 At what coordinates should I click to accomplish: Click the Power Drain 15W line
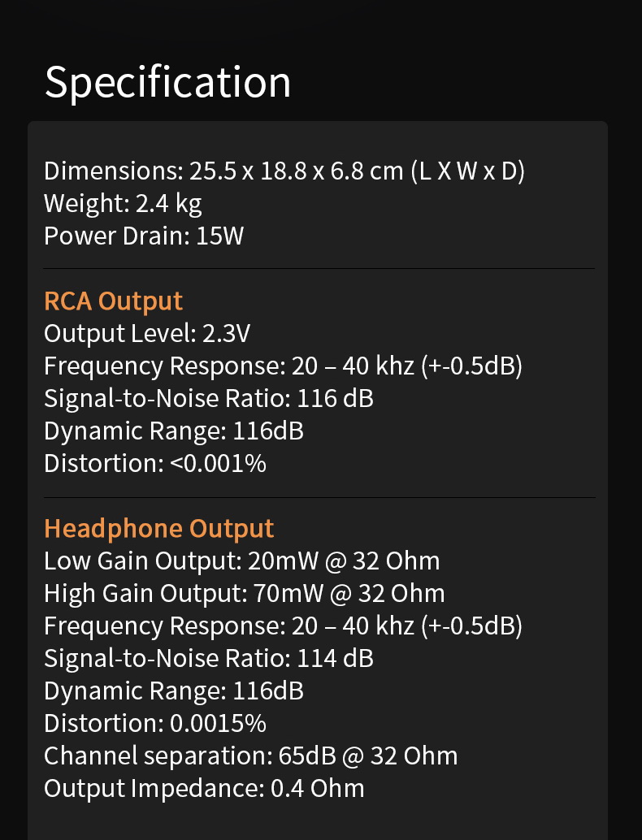pyautogui.click(x=144, y=236)
